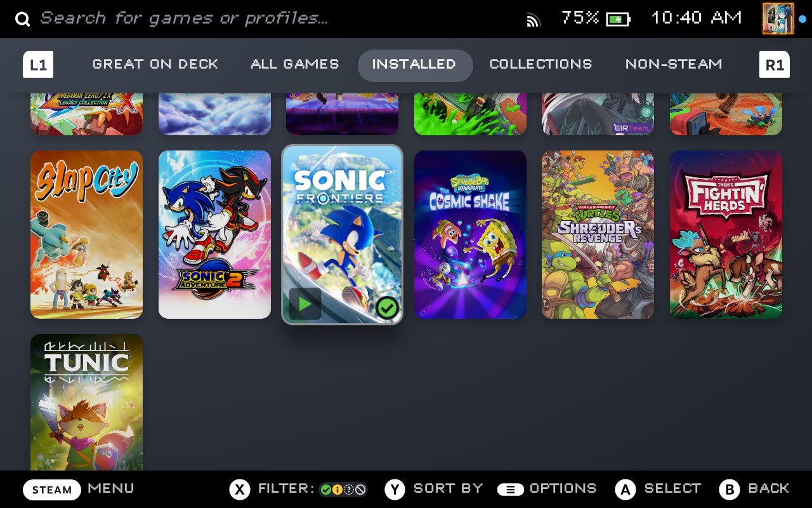The image size is (812, 508).
Task: Click the STEAM menu button
Action: (x=52, y=490)
